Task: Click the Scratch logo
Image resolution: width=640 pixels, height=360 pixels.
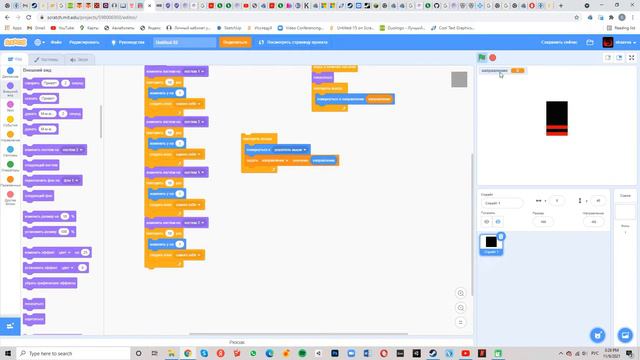Action: tap(15, 42)
